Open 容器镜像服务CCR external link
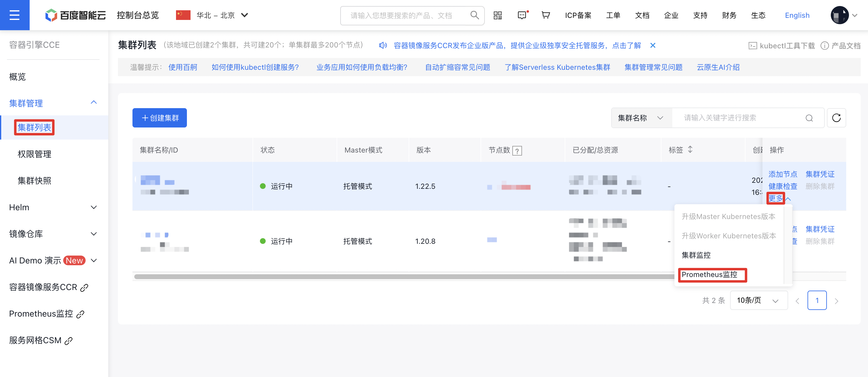The height and width of the screenshot is (377, 868). (x=84, y=288)
